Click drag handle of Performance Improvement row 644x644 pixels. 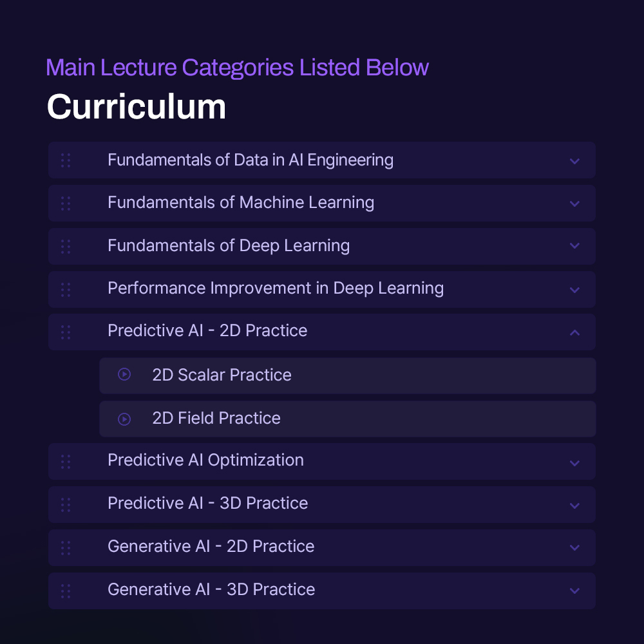pos(66,290)
